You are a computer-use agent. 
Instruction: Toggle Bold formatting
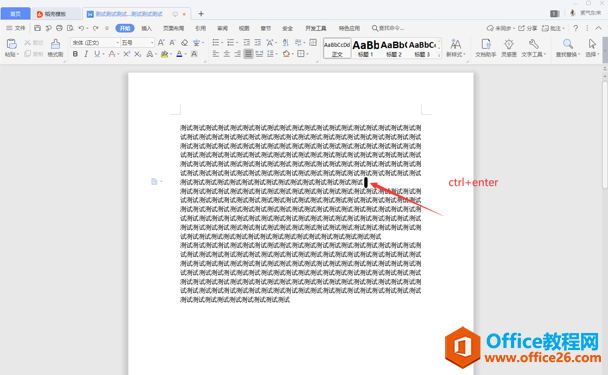click(75, 54)
